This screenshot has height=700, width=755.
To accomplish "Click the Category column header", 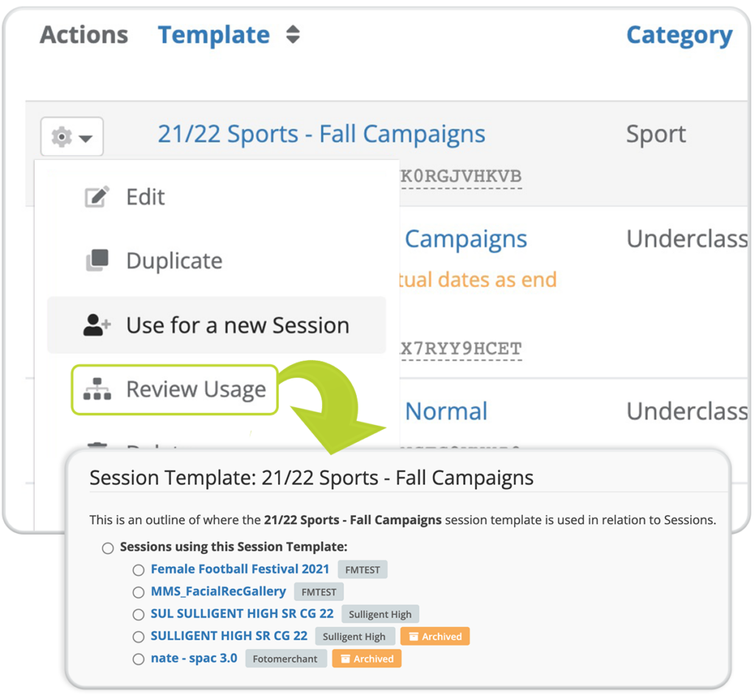I will [x=679, y=35].
